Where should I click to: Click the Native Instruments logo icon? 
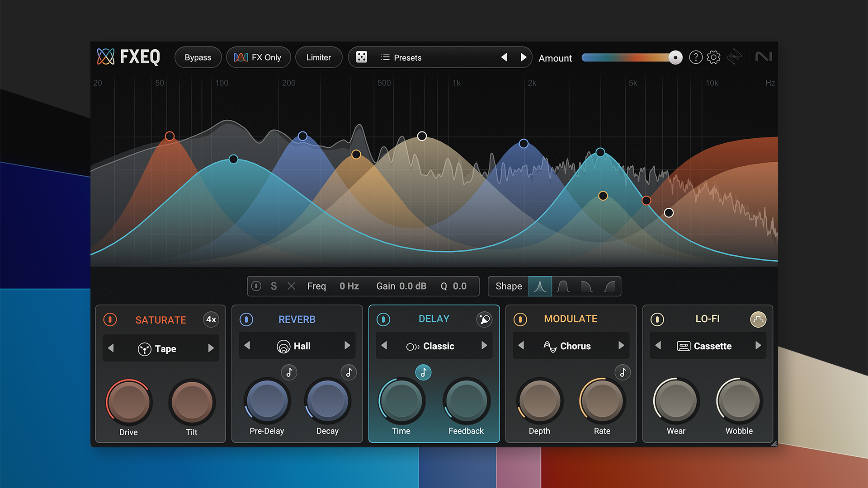764,57
